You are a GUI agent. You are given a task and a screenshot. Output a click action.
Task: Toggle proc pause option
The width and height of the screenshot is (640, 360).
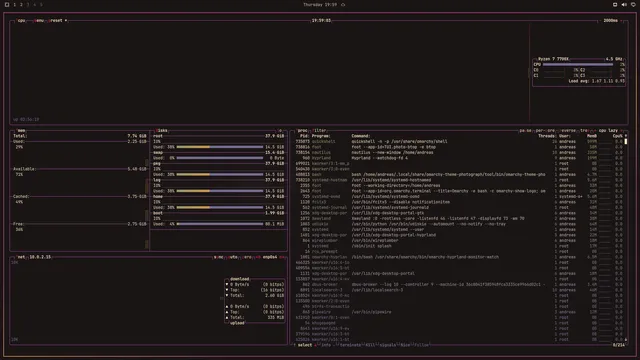click(525, 131)
